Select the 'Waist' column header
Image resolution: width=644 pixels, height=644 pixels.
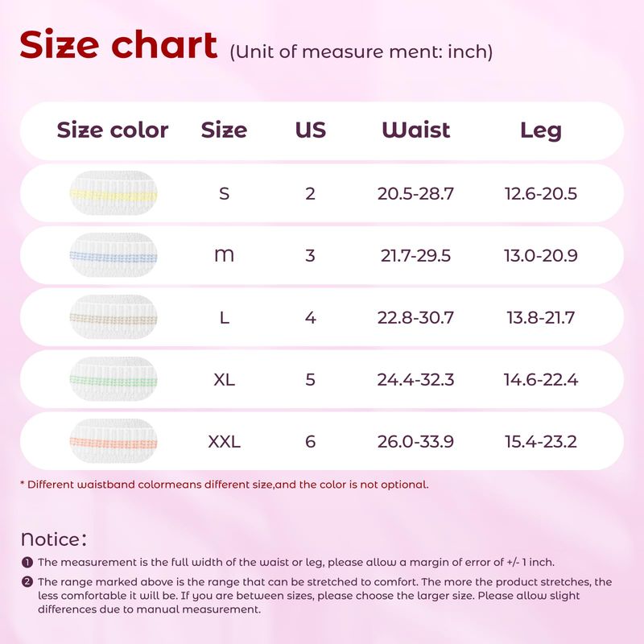(x=415, y=130)
